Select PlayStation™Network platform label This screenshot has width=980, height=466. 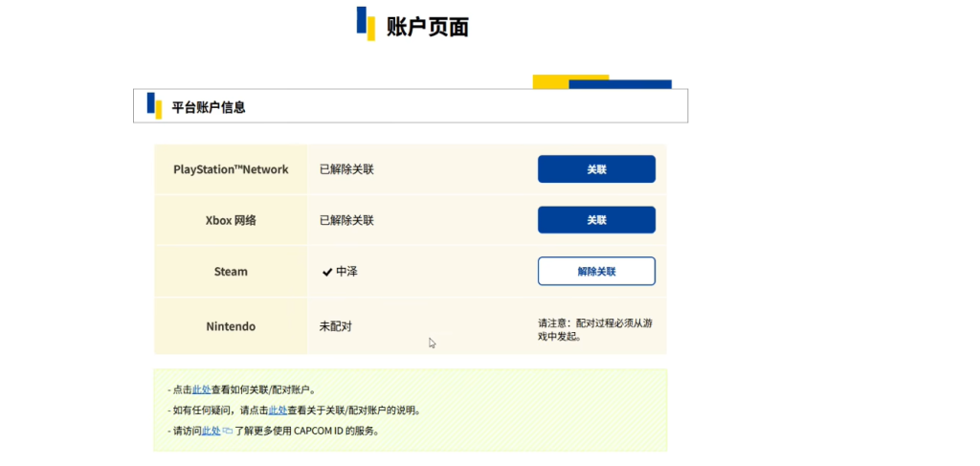coord(231,169)
